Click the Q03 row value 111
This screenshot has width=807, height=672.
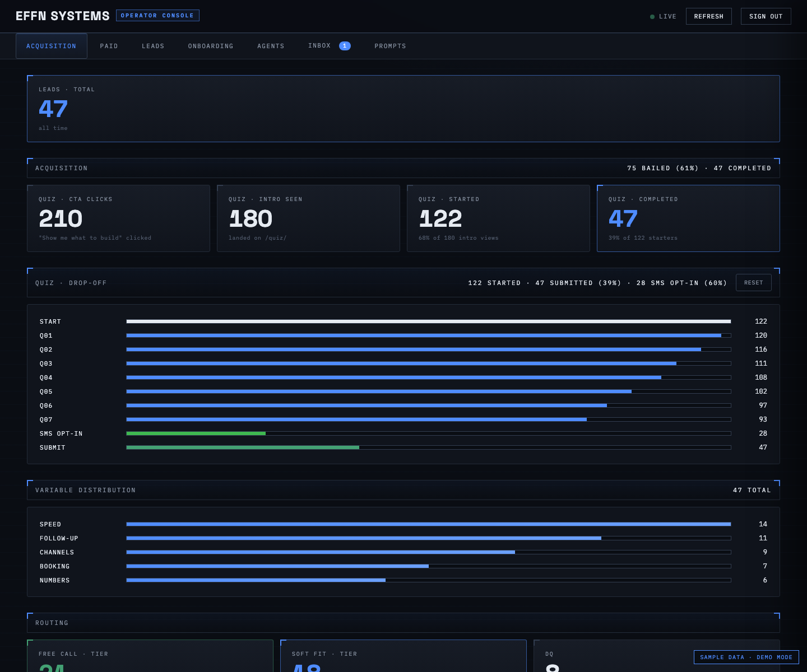[761, 363]
